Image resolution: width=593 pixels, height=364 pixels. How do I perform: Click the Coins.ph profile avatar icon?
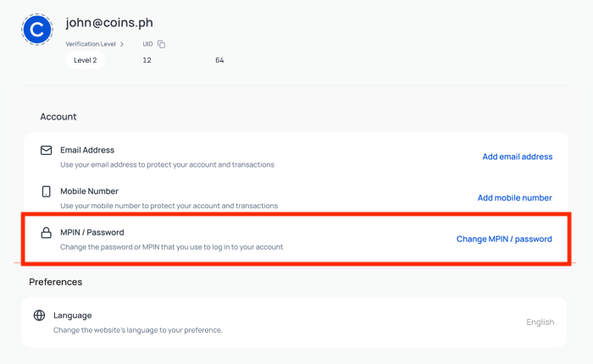[36, 30]
